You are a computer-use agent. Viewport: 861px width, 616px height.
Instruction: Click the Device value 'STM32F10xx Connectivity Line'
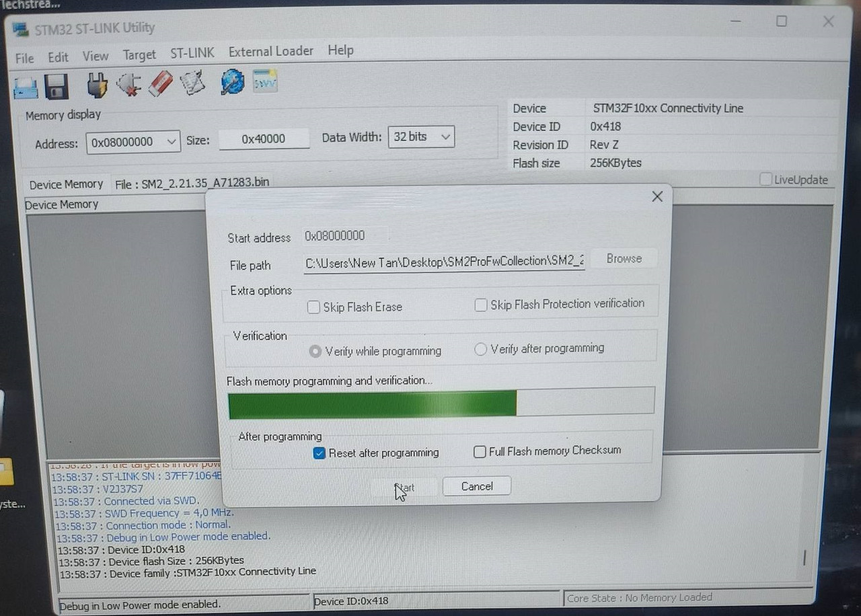[668, 108]
